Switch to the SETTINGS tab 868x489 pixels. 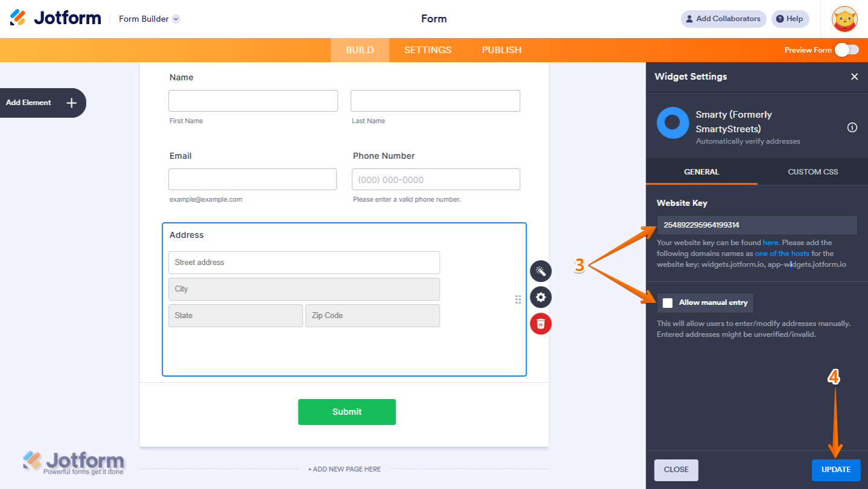pos(427,50)
